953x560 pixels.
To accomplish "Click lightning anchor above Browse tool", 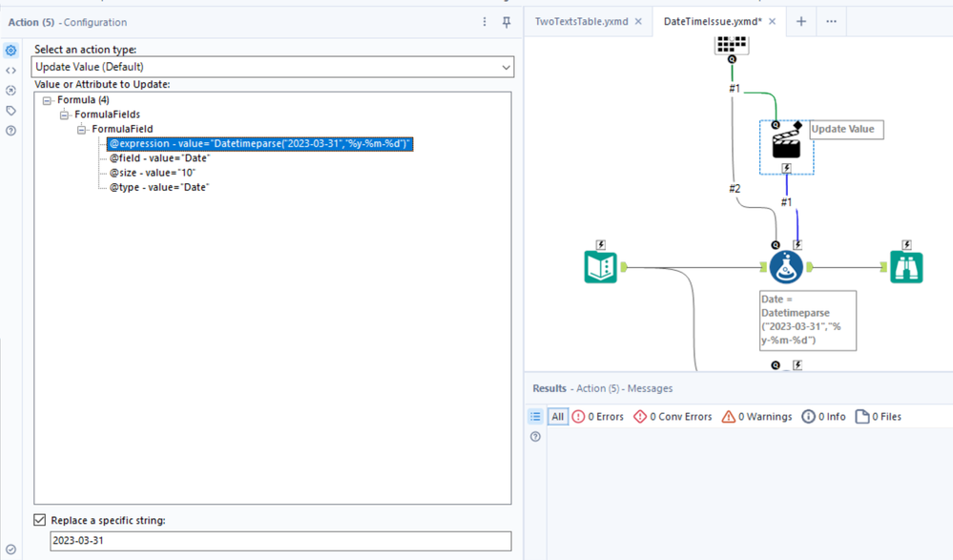I will [906, 244].
